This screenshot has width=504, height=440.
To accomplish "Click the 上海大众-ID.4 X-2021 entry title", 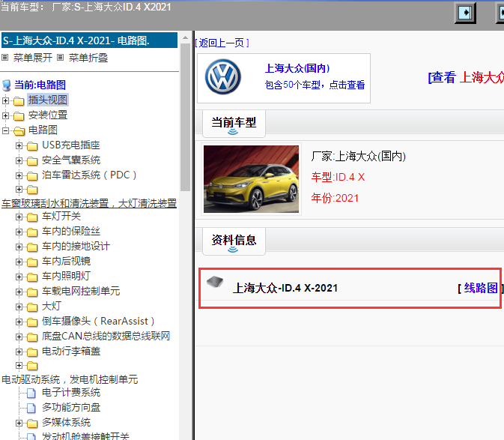I will (285, 288).
